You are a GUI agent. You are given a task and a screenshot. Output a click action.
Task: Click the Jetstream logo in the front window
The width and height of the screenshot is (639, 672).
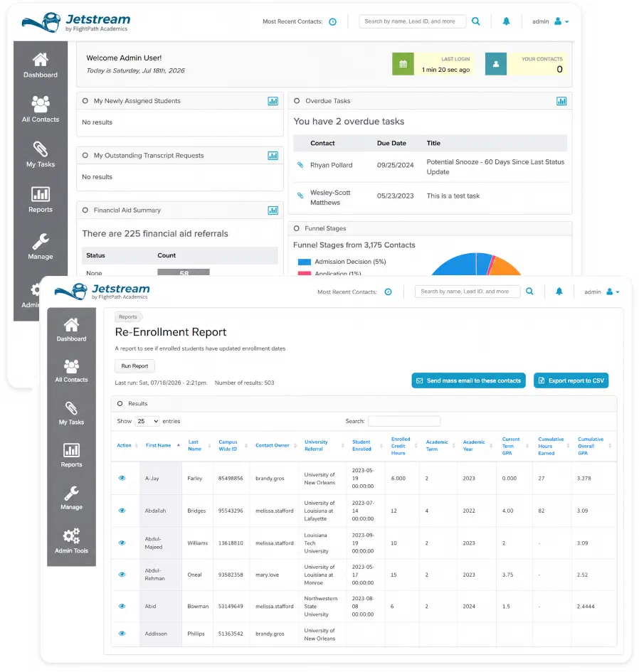102,292
